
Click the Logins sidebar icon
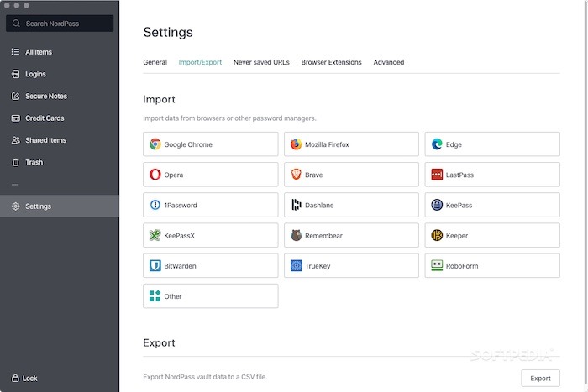(15, 74)
